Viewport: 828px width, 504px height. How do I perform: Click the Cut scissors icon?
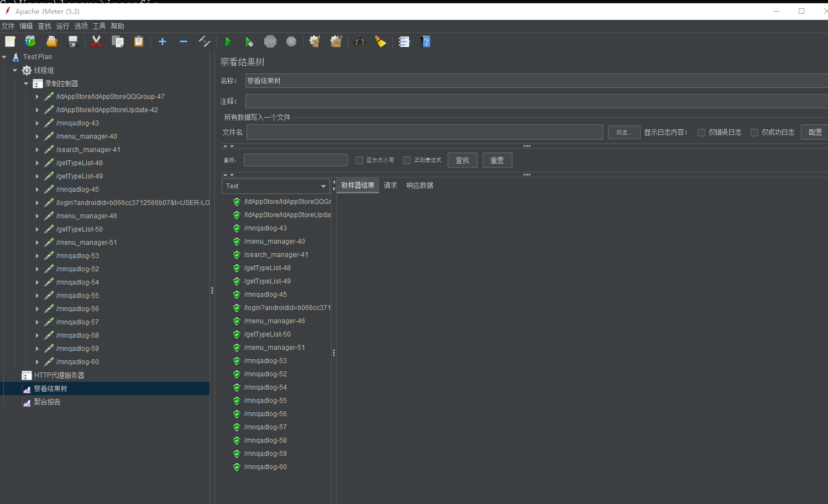point(97,41)
